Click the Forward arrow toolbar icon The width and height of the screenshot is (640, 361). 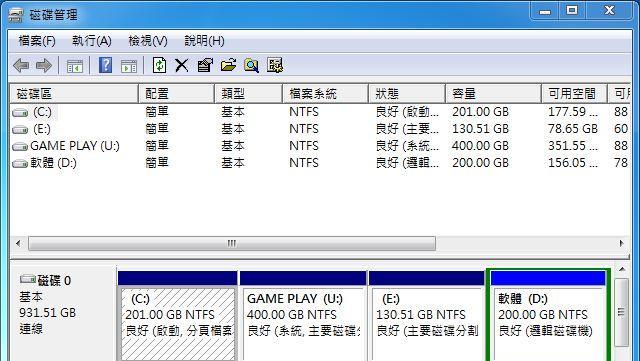44,65
